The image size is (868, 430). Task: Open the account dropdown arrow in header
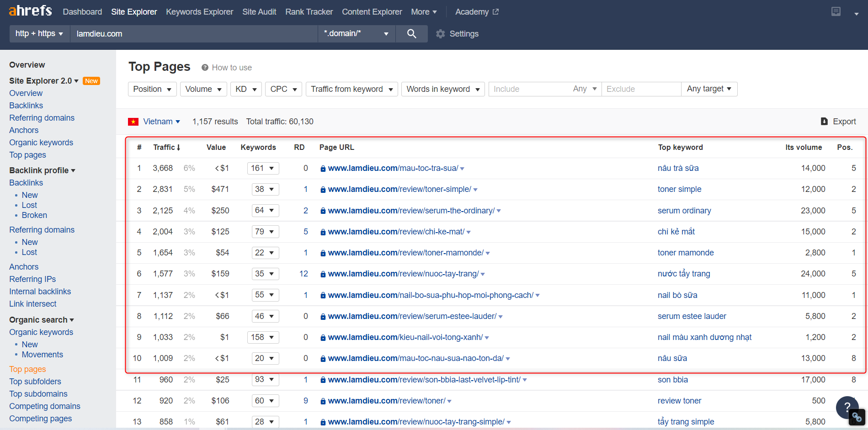(x=856, y=14)
